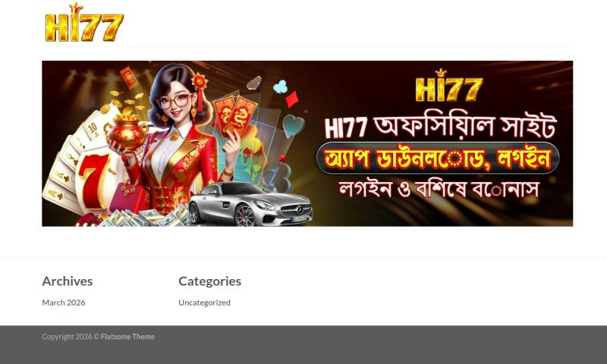Click the golden HI77 logo inside the banner
The image size is (607, 364).
449,86
